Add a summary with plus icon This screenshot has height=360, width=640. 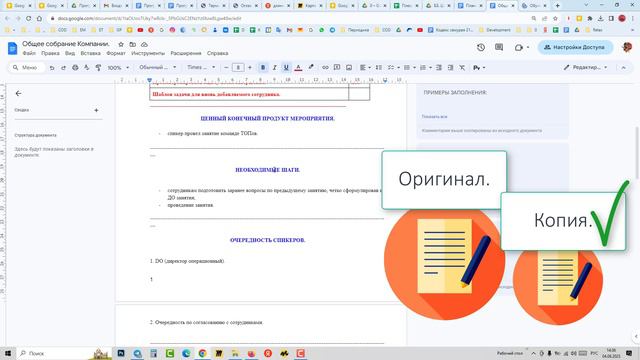[96, 110]
